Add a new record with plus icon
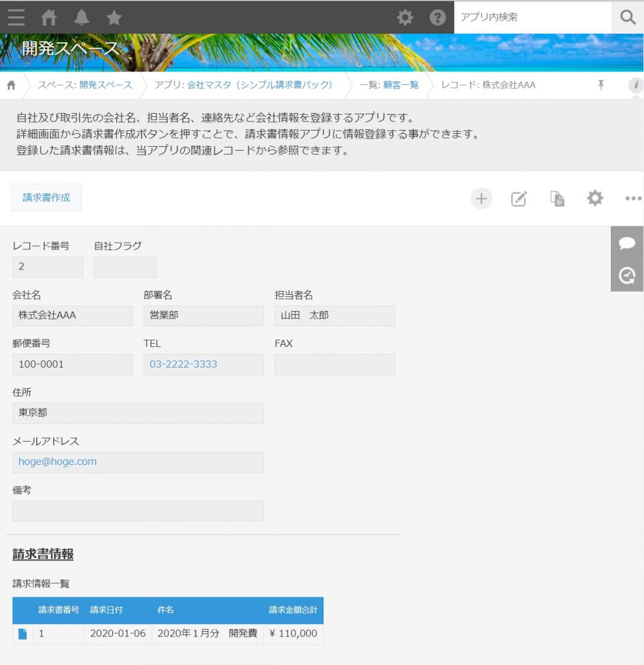The height and width of the screenshot is (665, 644). 482,199
